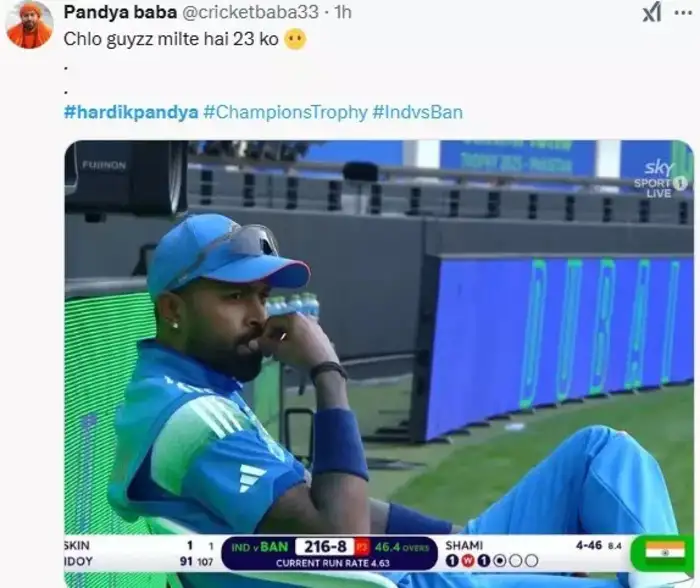Open the #hardikpandya hashtag
Viewport: 700px width, 588px height.
pyautogui.click(x=131, y=112)
